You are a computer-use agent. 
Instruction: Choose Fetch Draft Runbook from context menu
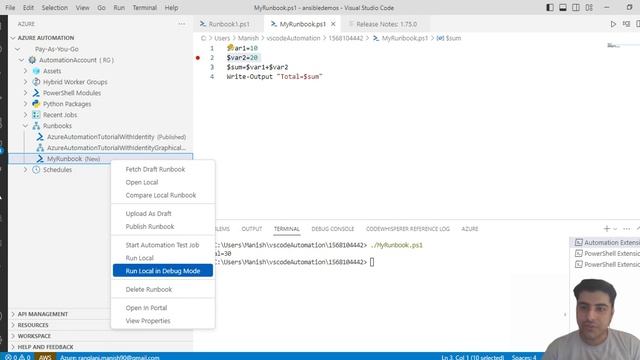[x=162, y=169]
